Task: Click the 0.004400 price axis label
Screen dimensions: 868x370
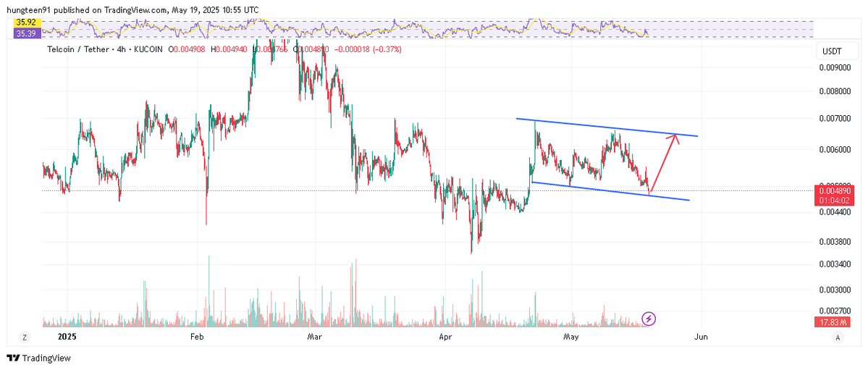Action: pos(834,211)
